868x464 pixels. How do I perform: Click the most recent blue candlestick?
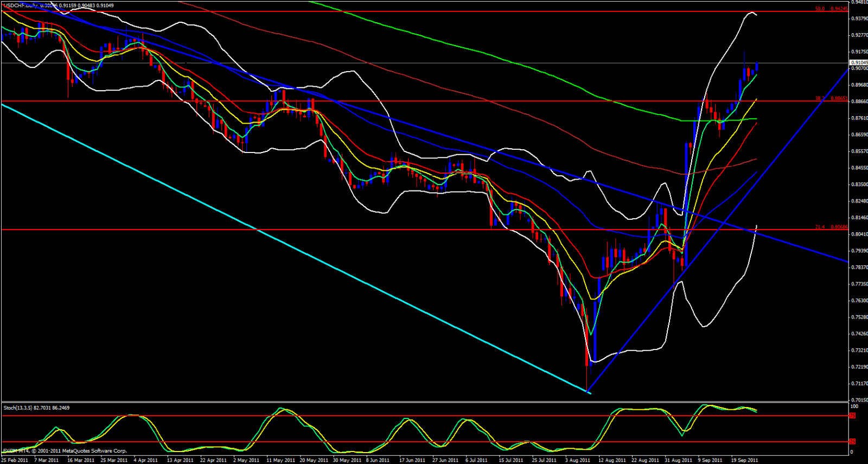757,67
